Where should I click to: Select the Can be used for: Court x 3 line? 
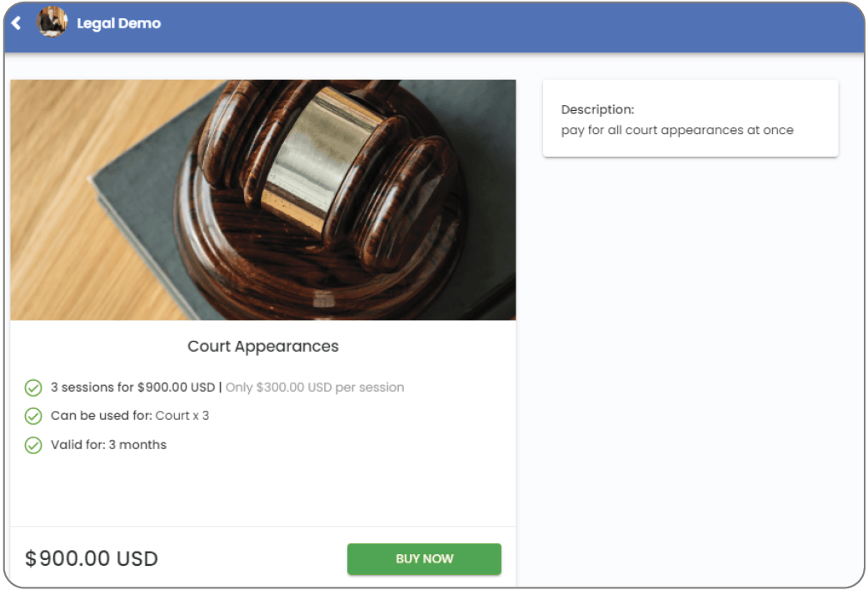130,416
